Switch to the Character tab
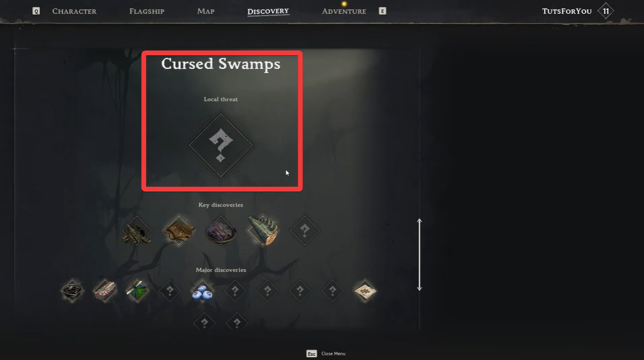644x360 pixels. pos(74,11)
